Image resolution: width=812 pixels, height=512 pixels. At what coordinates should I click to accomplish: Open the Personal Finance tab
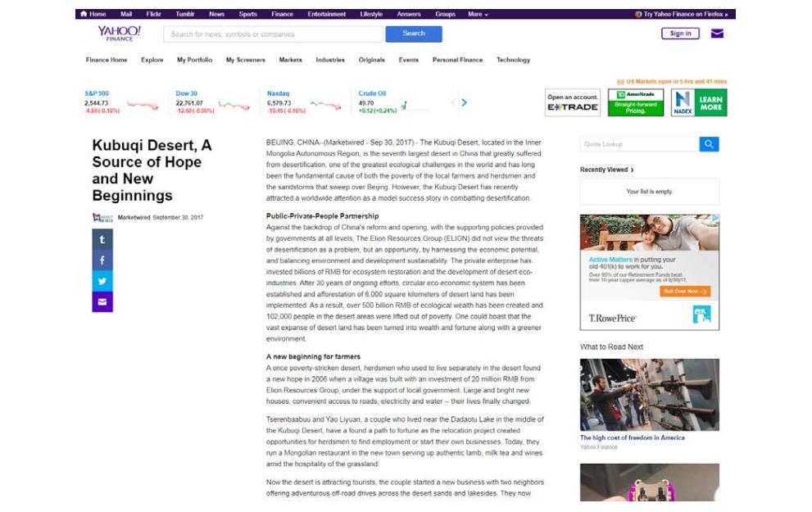coord(458,60)
